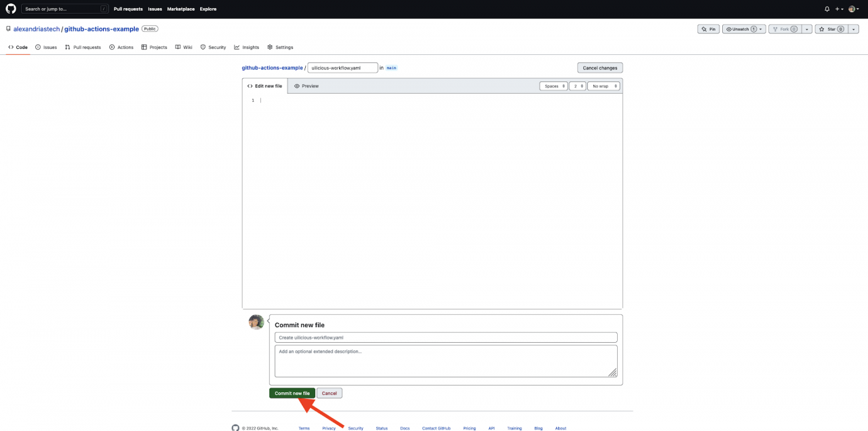The width and height of the screenshot is (868, 431).
Task: Commit the new file
Action: pos(292,393)
